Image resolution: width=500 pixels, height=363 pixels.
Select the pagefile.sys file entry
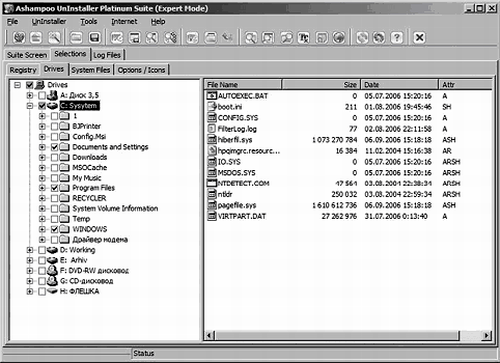[x=237, y=205]
